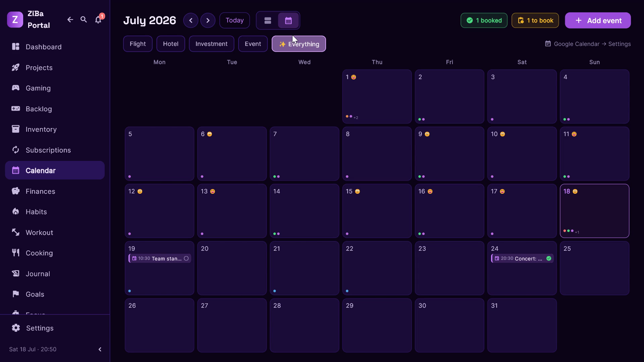Go to the previous month

click(191, 20)
